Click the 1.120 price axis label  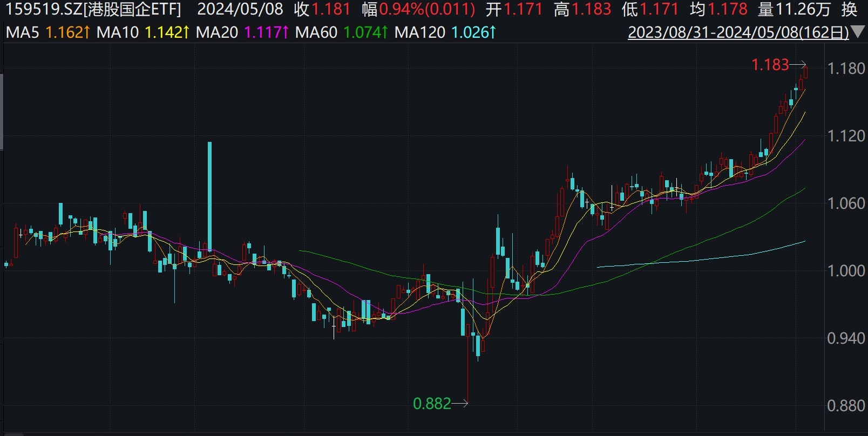point(846,136)
